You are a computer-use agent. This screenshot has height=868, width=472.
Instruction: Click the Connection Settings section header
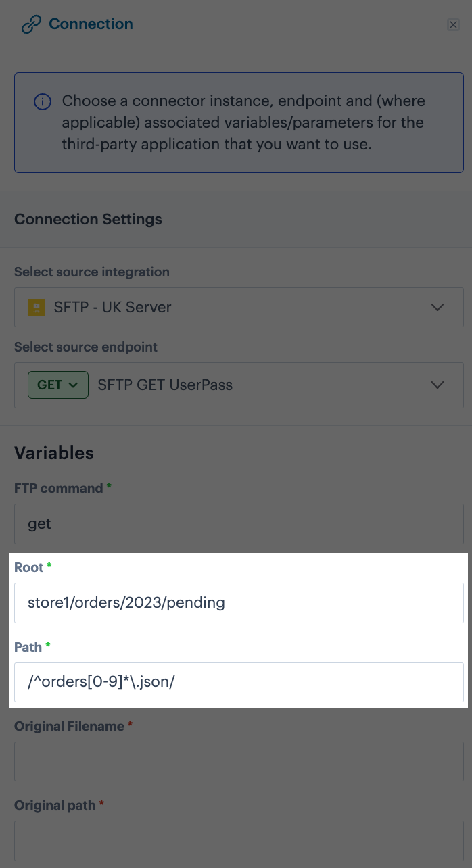(x=88, y=220)
